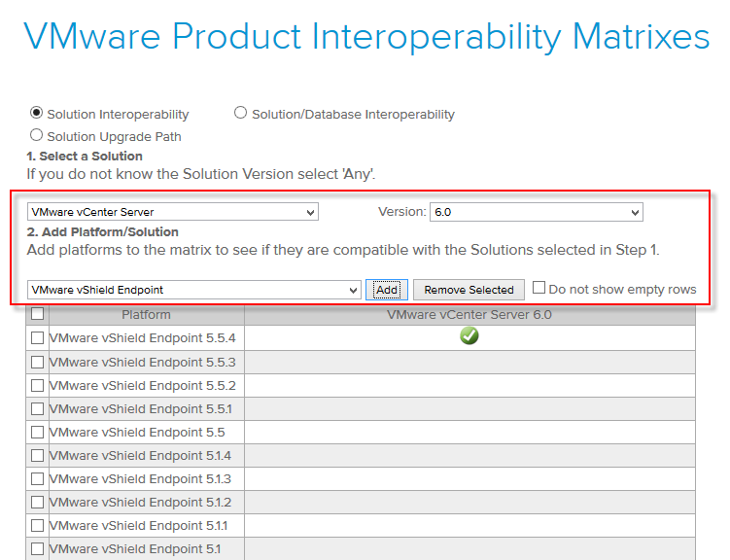Click VMware vShield Endpoint 5.1.1 row text
The image size is (730, 560).
[x=139, y=526]
